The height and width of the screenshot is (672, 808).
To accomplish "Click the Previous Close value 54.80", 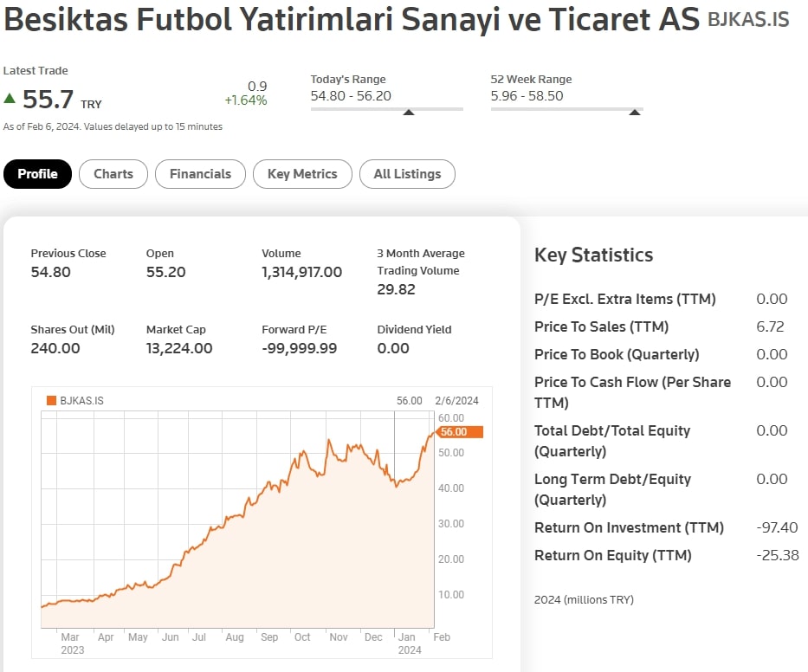I will pos(50,272).
